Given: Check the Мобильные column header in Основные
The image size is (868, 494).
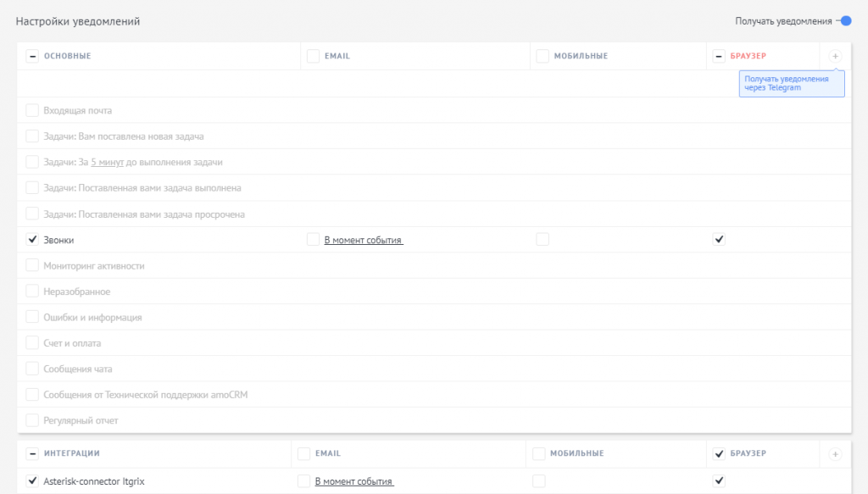Looking at the screenshot, I should (x=542, y=56).
